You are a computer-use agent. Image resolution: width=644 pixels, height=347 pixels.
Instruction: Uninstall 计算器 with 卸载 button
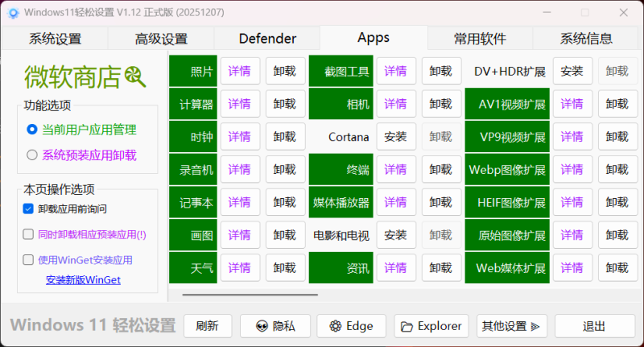(x=285, y=104)
